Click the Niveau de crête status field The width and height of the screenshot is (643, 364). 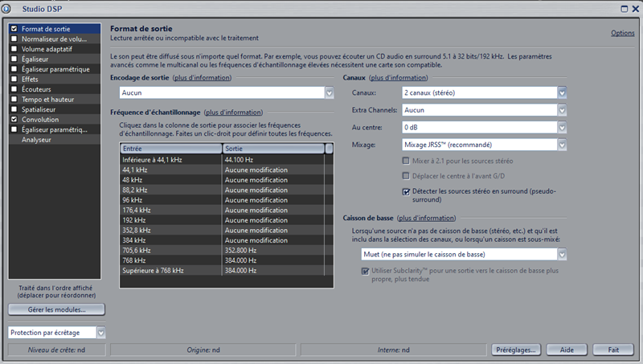tap(56, 350)
